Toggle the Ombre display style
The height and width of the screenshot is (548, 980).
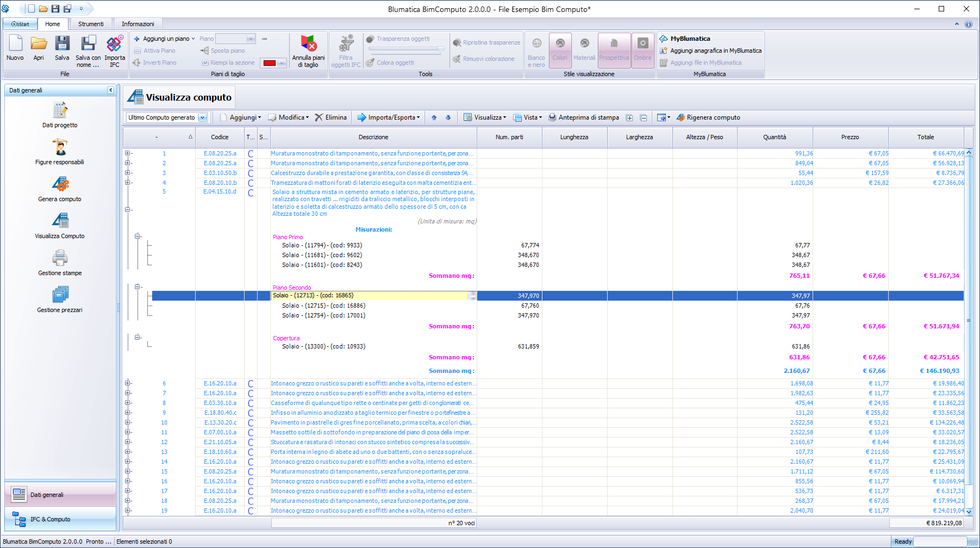click(642, 49)
